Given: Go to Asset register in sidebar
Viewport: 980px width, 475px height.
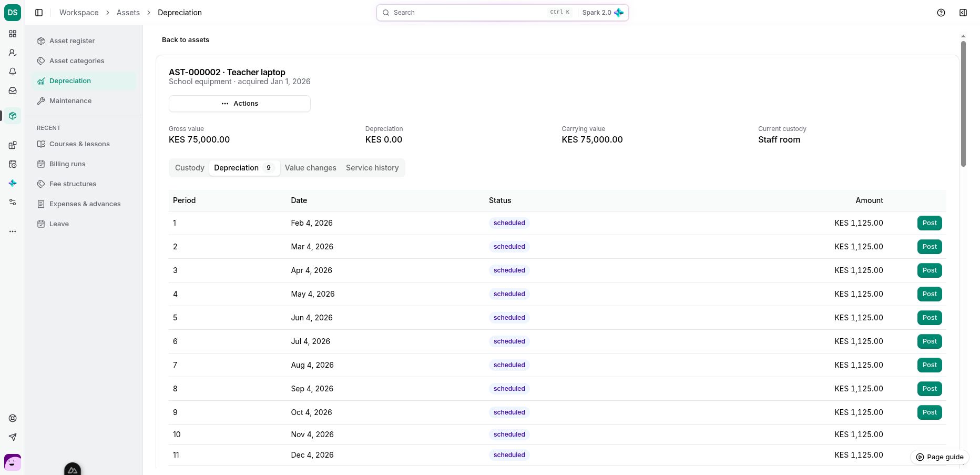Looking at the screenshot, I should coord(84,41).
